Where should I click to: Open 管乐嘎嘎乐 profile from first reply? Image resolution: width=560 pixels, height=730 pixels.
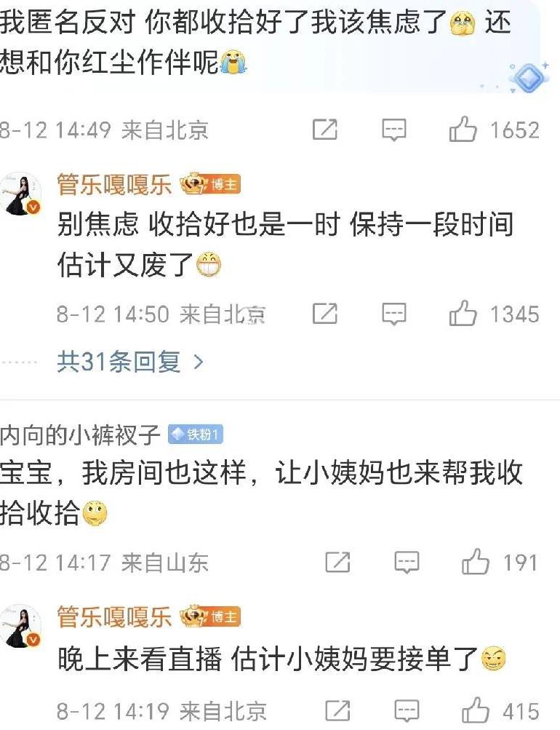(114, 184)
